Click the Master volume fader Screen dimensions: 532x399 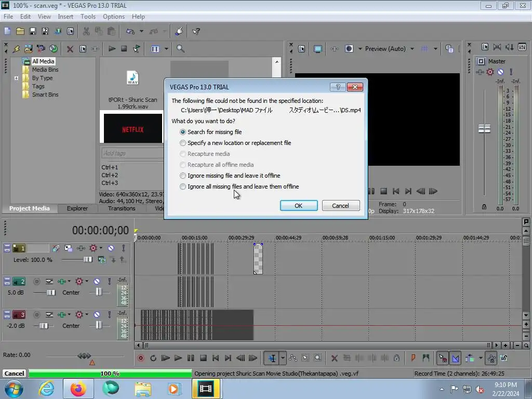[x=484, y=129]
